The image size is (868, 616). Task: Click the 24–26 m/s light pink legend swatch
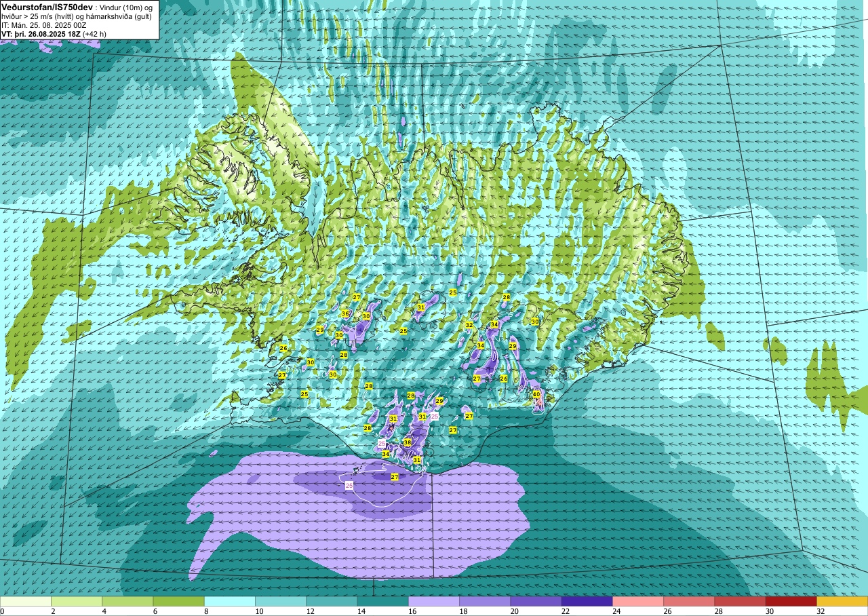click(x=638, y=601)
